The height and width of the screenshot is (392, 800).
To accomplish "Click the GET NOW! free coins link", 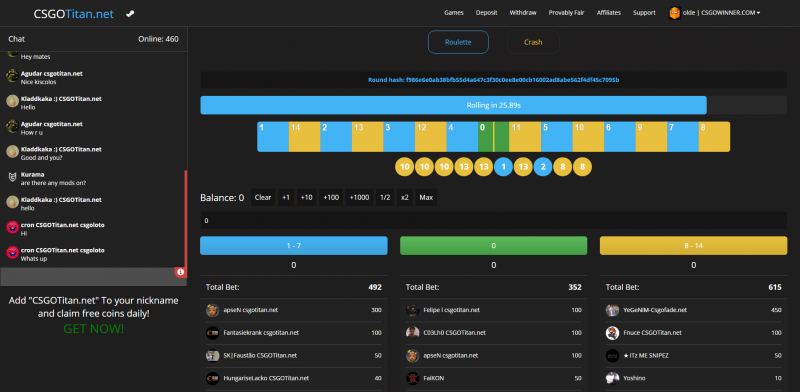I will [93, 329].
